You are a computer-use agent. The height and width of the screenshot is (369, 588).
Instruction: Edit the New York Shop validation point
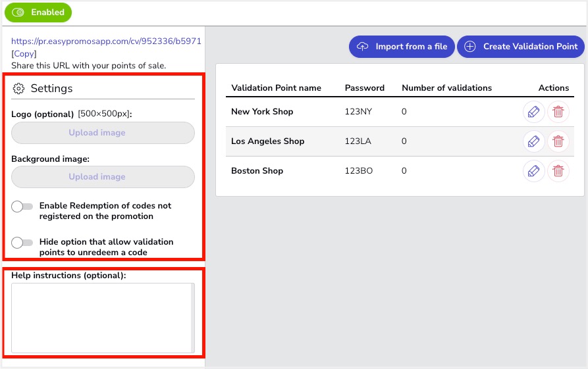click(533, 112)
